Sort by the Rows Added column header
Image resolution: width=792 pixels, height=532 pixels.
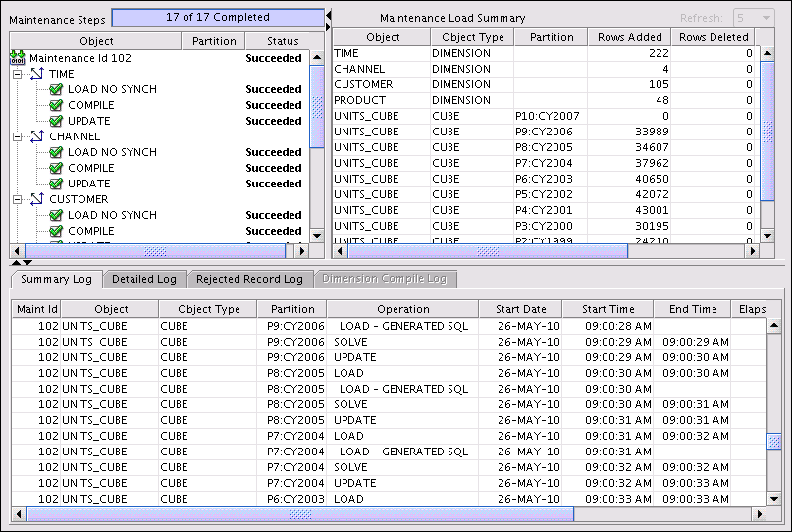coord(630,37)
